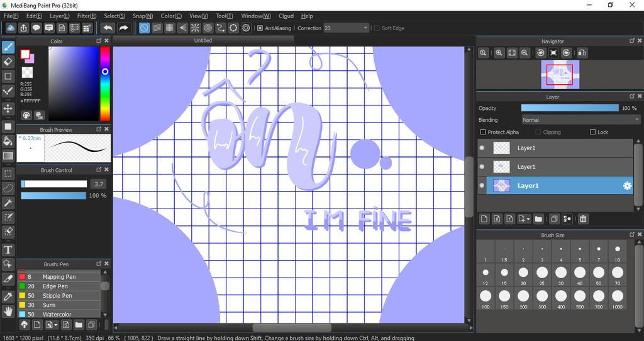Select the Eraser tool
The image size is (644, 341).
(8, 62)
